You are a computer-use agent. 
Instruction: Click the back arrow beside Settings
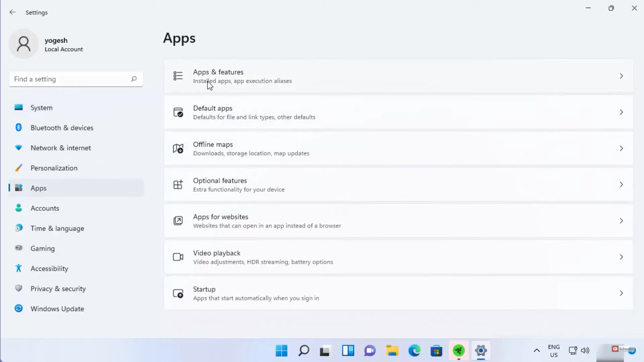click(12, 12)
